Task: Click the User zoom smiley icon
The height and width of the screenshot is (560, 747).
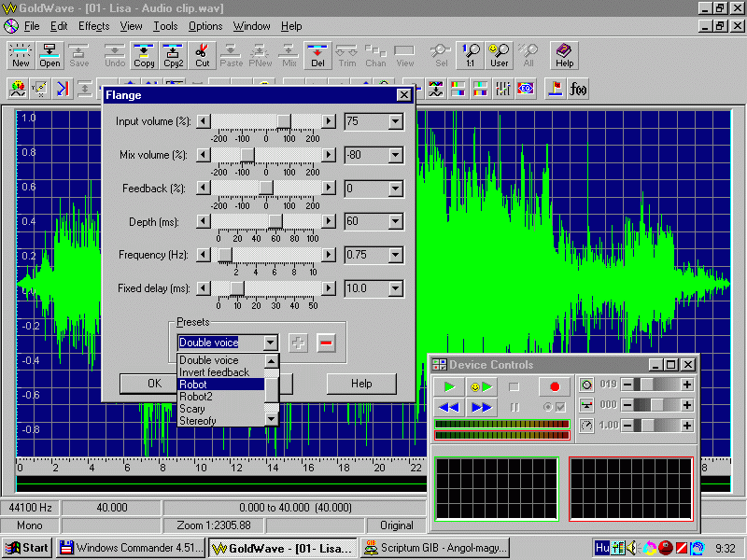Action: pyautogui.click(x=499, y=55)
